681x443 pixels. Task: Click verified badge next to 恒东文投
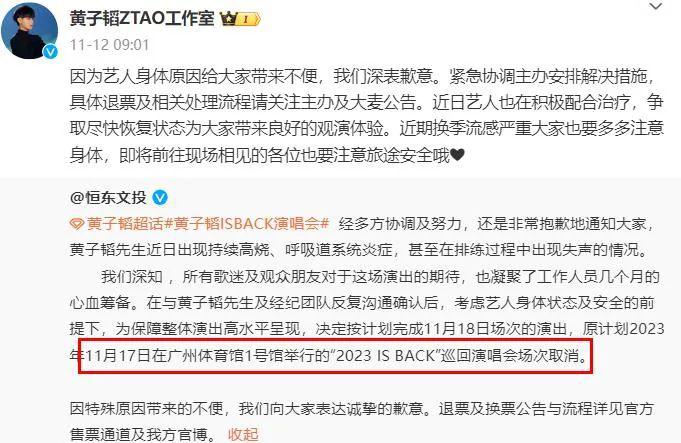click(160, 198)
